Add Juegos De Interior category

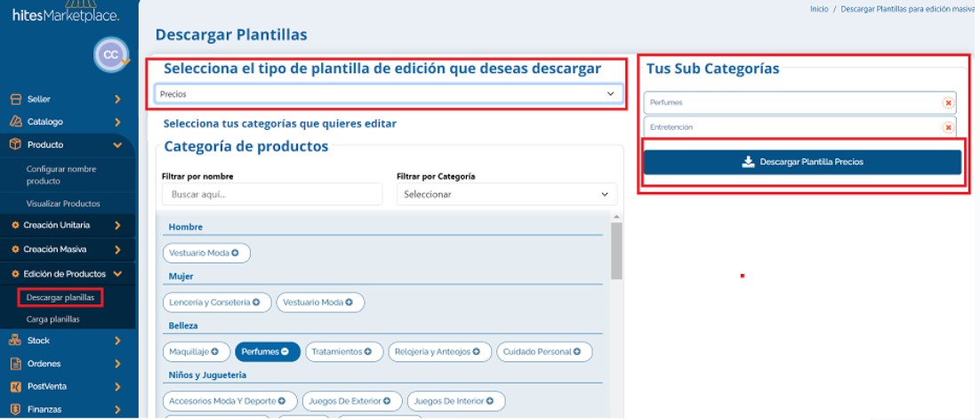[x=456, y=400]
